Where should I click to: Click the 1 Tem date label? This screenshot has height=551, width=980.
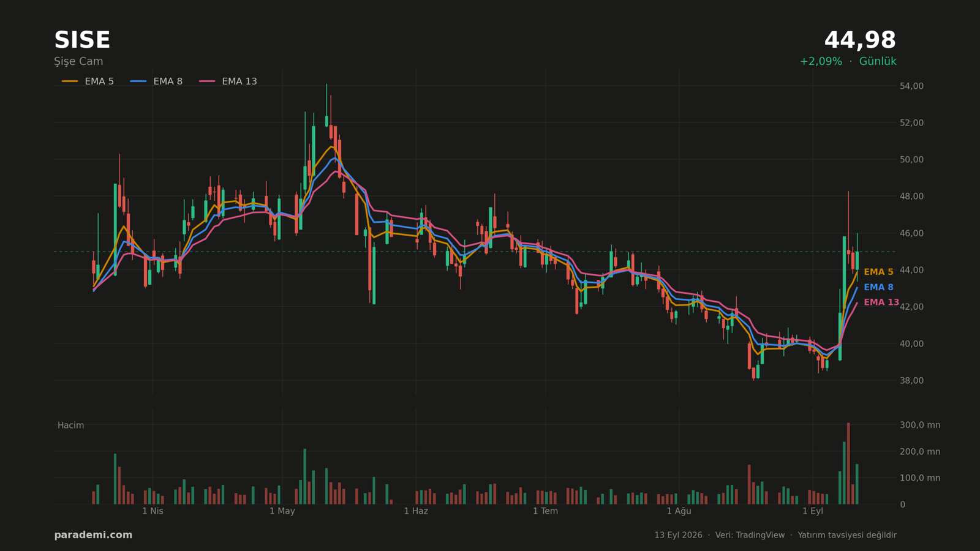pos(545,511)
